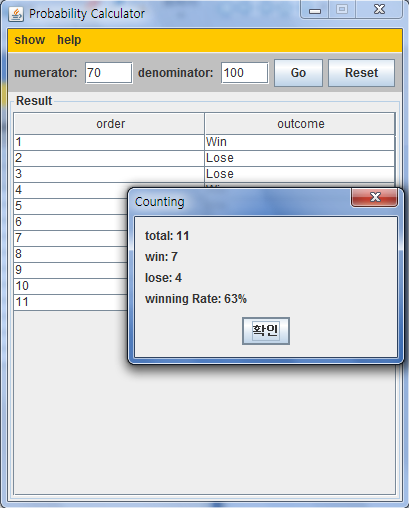Select order cell 5

click(x=71, y=206)
